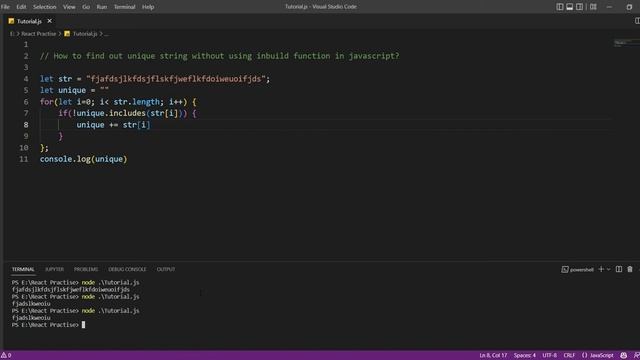Viewport: 640px width, 360px height.
Task: Click the JavaScript file icon on tab
Action: [x=11, y=21]
